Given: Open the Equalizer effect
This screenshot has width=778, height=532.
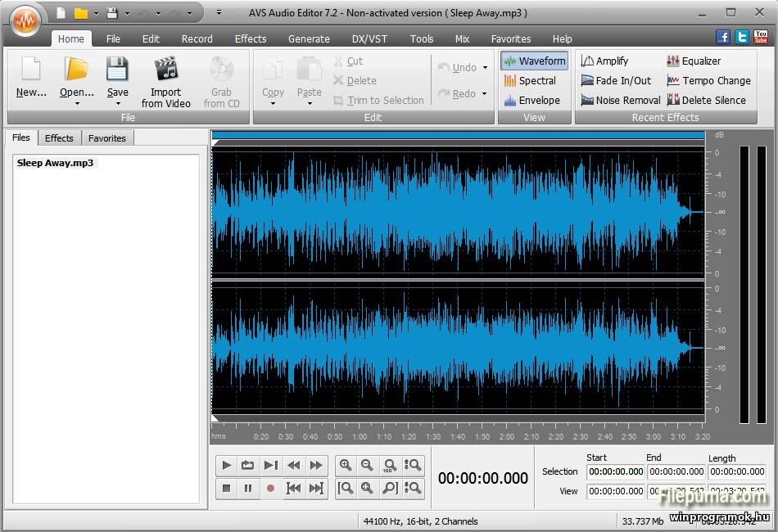Looking at the screenshot, I should click(694, 61).
